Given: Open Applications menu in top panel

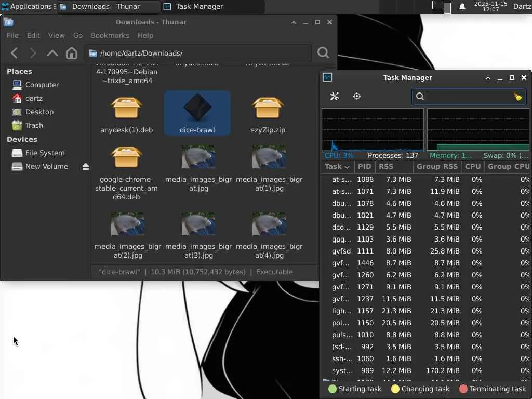Looking at the screenshot, I should (28, 6).
